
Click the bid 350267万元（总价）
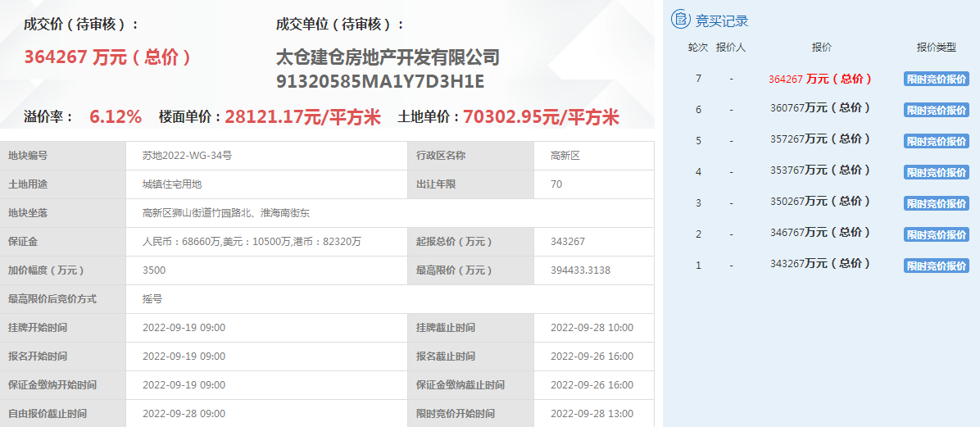click(820, 202)
